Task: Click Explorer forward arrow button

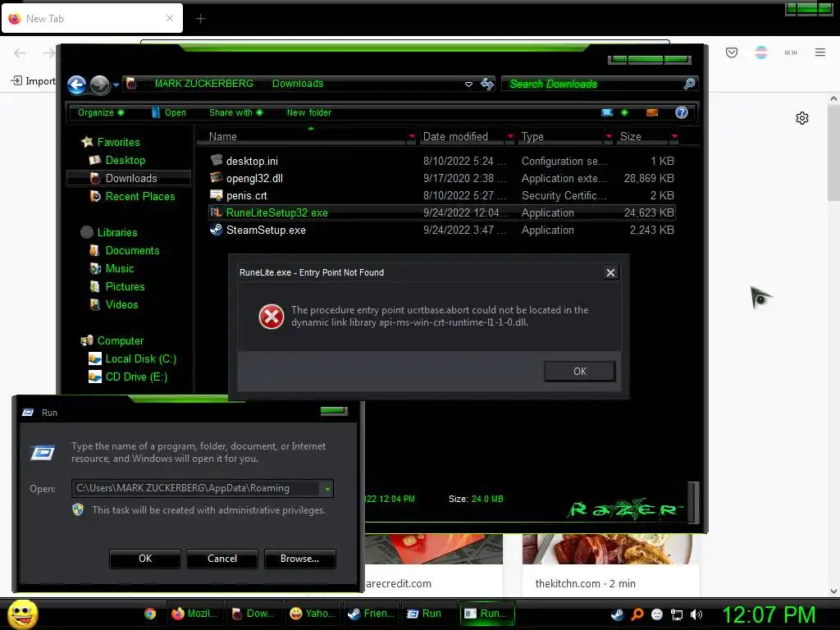Action: [99, 84]
